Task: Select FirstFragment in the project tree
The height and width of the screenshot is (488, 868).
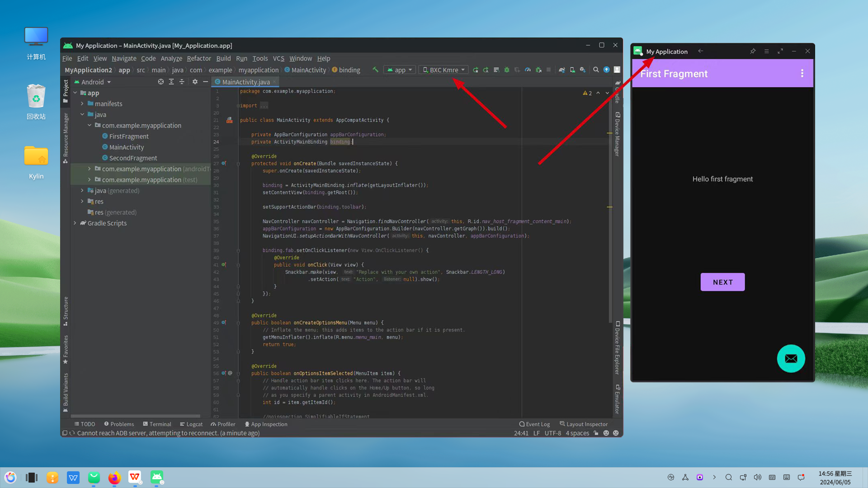Action: tap(128, 136)
